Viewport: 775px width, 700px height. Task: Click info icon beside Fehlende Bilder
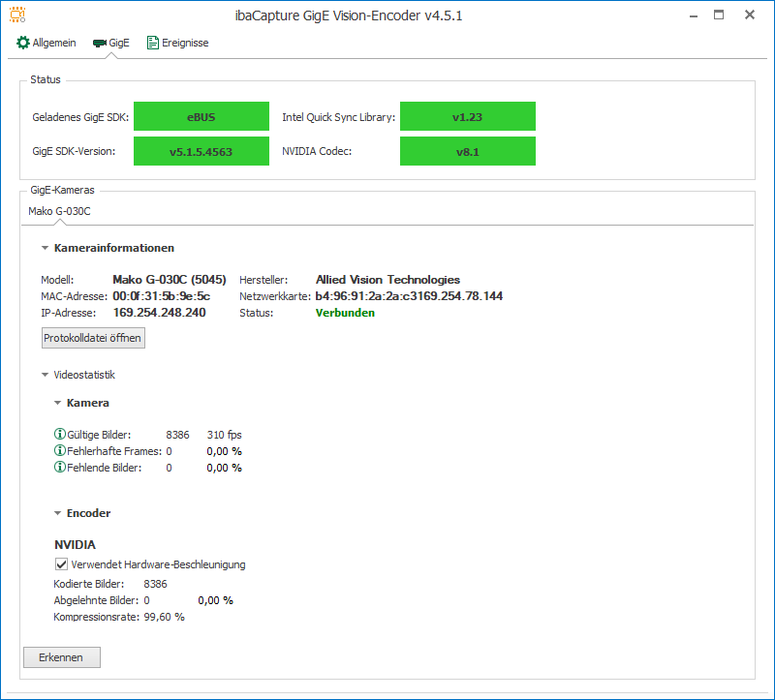coord(59,467)
